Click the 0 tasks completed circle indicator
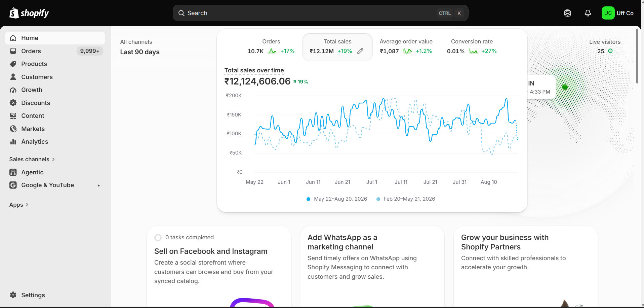 point(158,238)
